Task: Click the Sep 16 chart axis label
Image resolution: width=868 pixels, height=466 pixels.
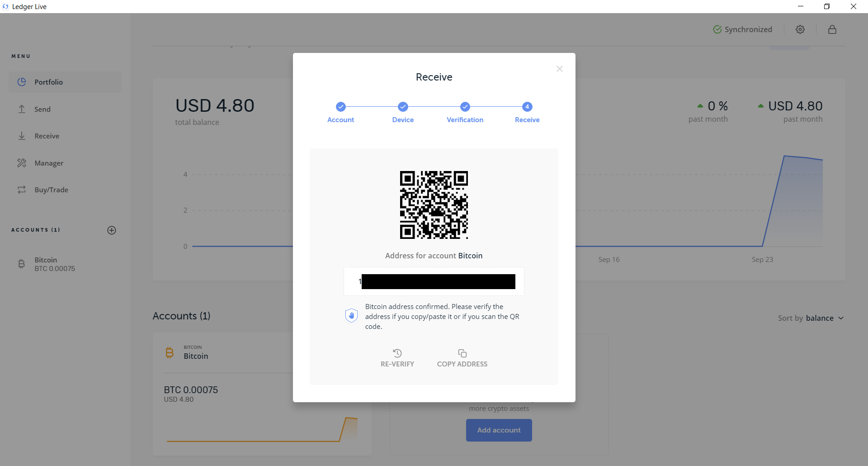Action: click(x=609, y=260)
